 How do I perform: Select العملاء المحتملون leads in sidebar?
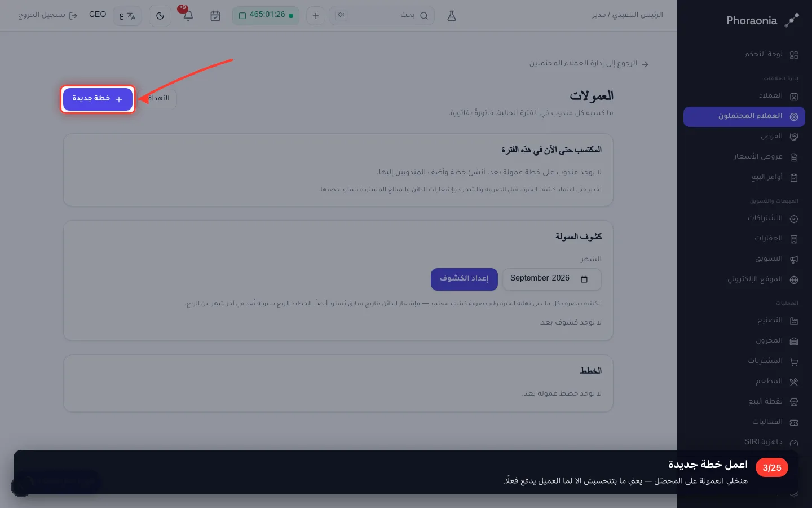[744, 116]
